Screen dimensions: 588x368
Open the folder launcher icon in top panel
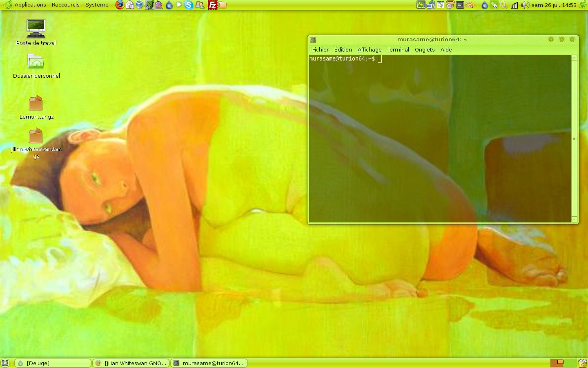pos(223,5)
